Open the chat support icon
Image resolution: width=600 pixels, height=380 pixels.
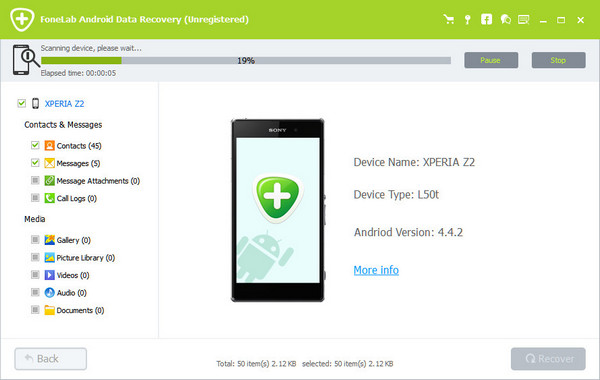[x=505, y=19]
